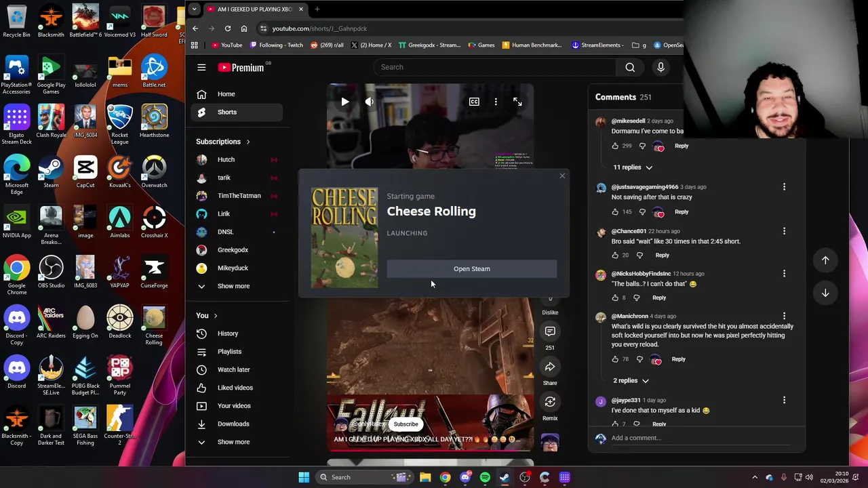Enter fullscreen on the short

click(517, 102)
